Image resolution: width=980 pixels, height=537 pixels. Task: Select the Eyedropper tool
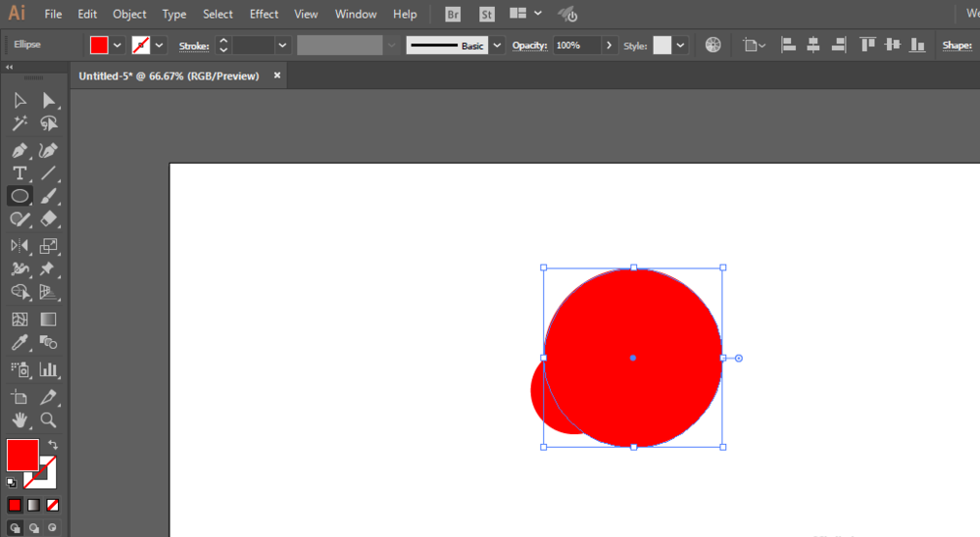pos(20,343)
